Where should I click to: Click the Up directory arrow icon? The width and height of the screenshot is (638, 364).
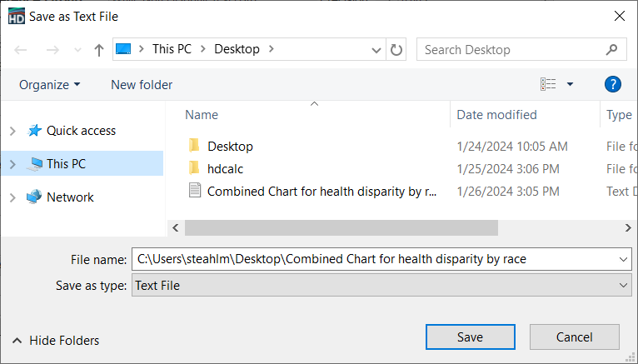(99, 50)
